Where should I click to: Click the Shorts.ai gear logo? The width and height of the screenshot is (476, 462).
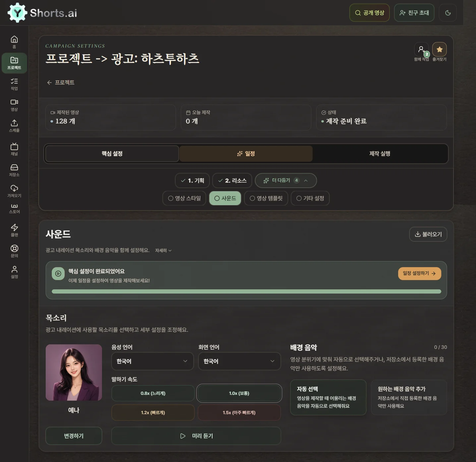(17, 13)
